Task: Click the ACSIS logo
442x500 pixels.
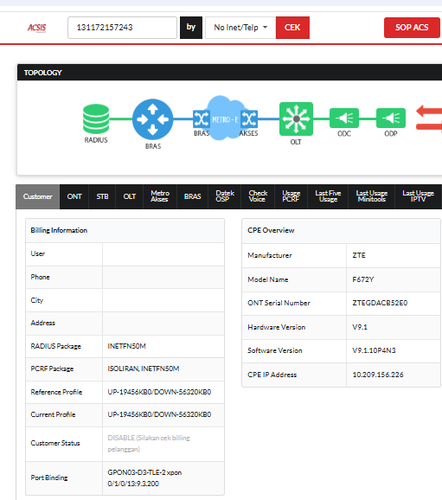Action: [x=37, y=28]
